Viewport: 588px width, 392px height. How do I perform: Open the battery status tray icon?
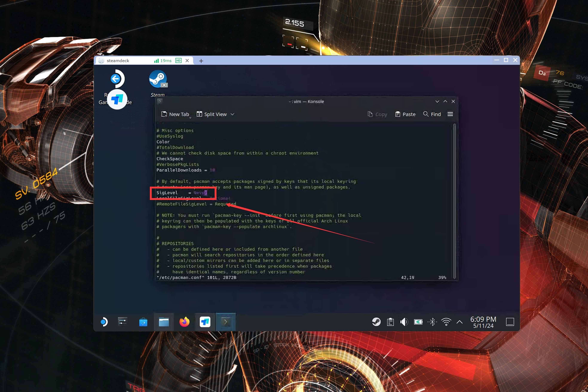point(418,322)
